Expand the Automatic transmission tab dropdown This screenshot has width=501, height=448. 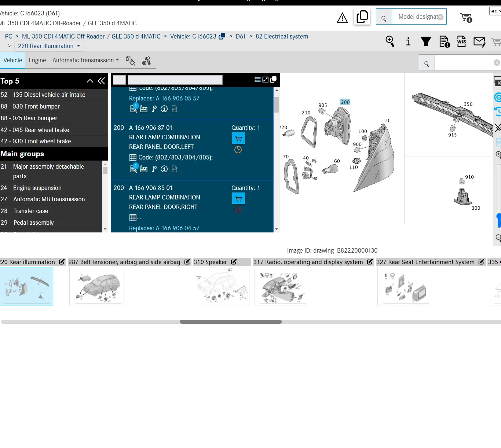coord(86,60)
